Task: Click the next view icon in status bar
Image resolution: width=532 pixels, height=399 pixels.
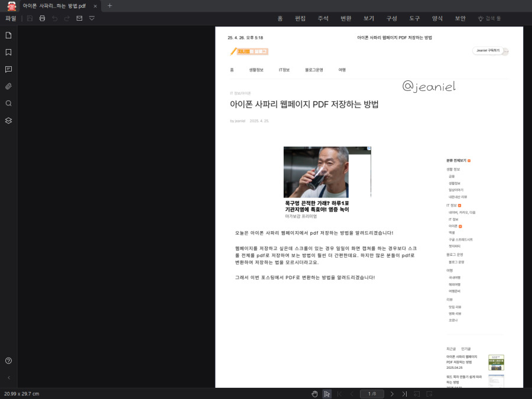Action: [429, 394]
